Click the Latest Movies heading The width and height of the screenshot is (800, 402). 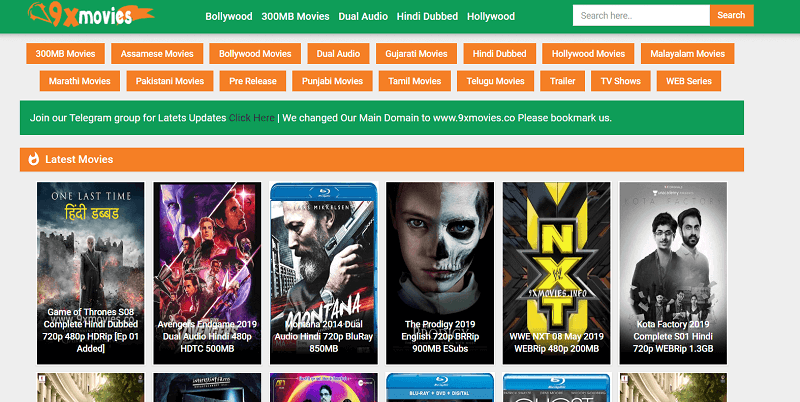(79, 159)
